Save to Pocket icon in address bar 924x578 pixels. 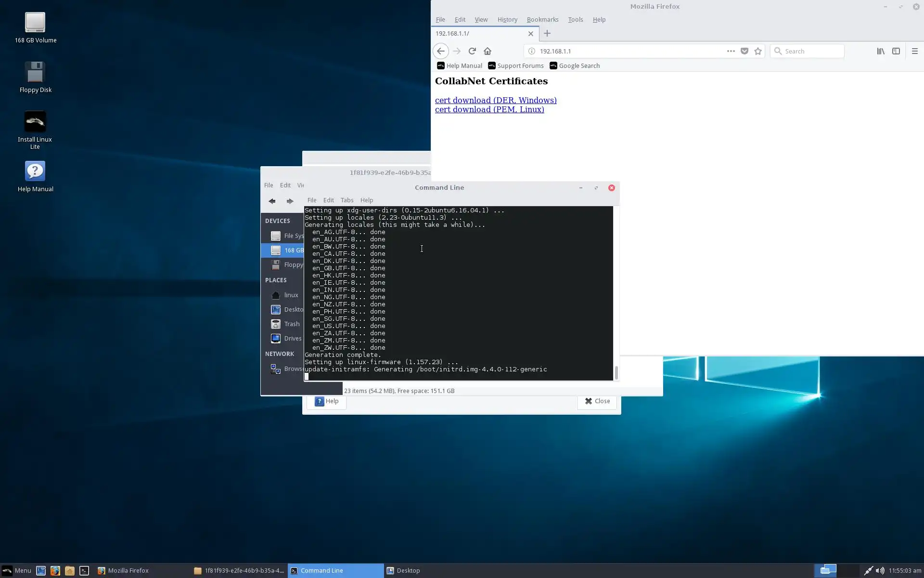click(x=744, y=51)
